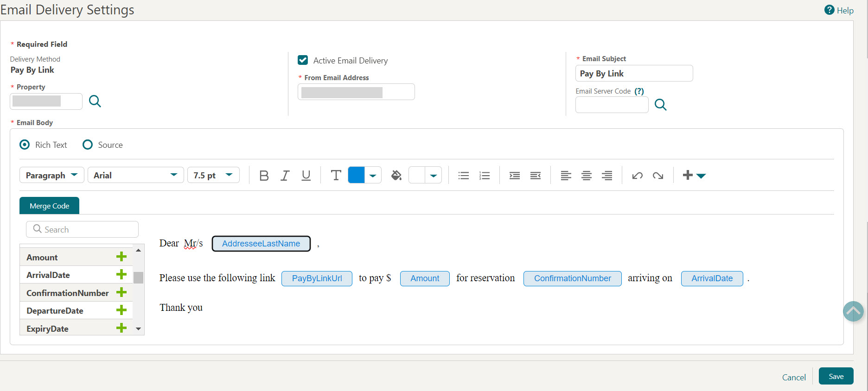Align text left
Image resolution: width=868 pixels, height=391 pixels.
[x=566, y=176]
